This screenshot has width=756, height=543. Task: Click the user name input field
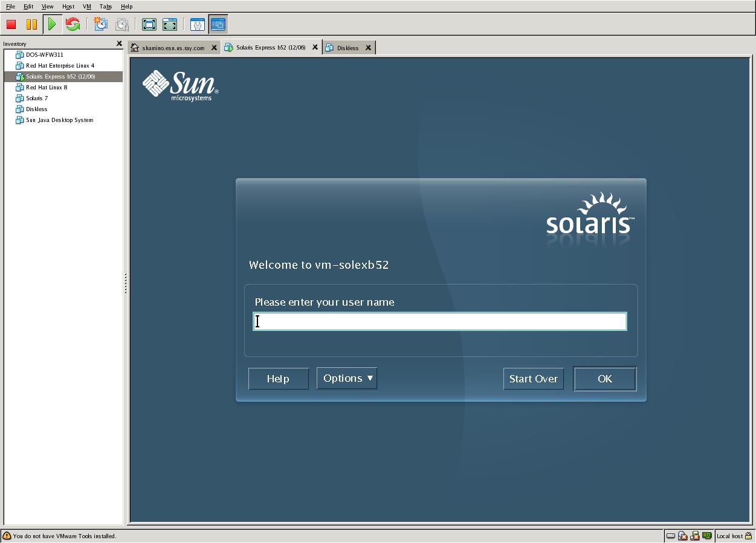(440, 321)
